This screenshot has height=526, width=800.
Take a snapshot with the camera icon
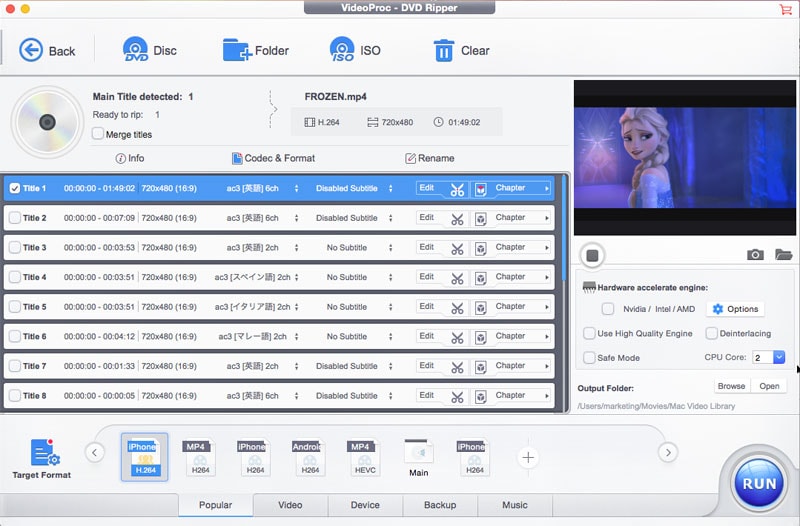(x=755, y=254)
